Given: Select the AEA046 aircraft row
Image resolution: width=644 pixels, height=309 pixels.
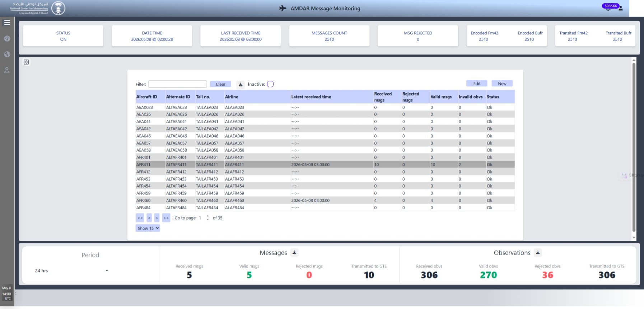Looking at the screenshot, I should click(x=325, y=136).
